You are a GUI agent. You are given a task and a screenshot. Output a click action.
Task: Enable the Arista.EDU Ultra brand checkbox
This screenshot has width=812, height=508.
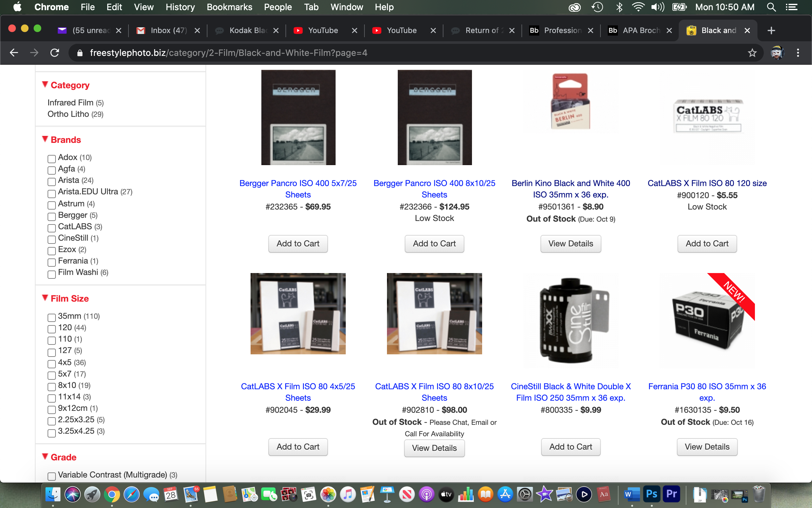point(51,194)
